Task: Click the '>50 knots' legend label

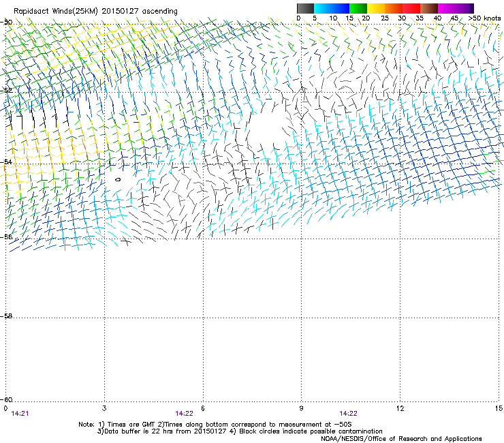Action: click(484, 18)
